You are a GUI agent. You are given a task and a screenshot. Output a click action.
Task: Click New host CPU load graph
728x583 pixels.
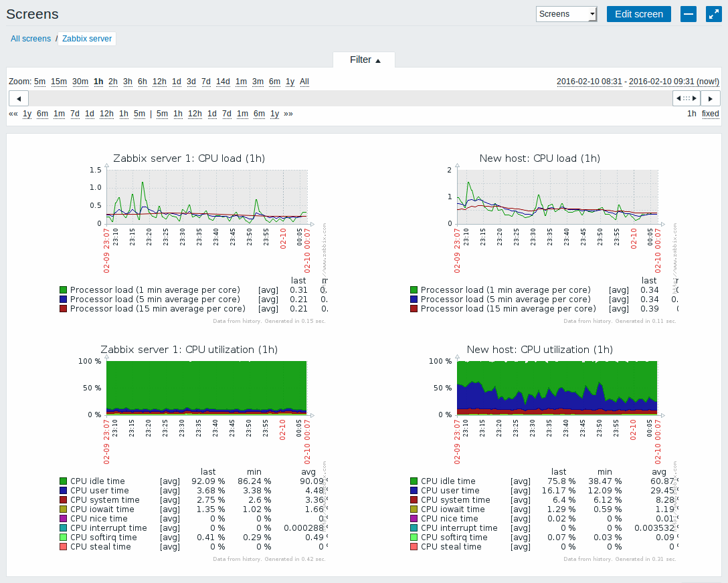point(545,239)
